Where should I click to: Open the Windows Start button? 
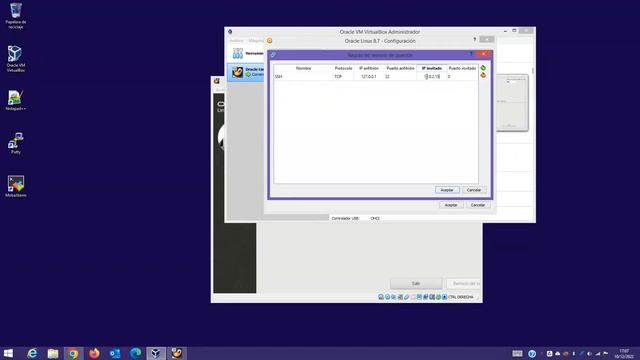8,353
